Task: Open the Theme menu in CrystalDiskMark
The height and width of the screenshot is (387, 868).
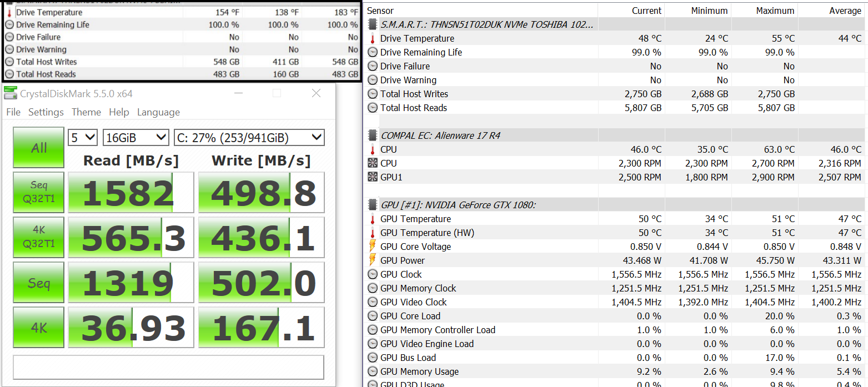Action: [x=86, y=112]
